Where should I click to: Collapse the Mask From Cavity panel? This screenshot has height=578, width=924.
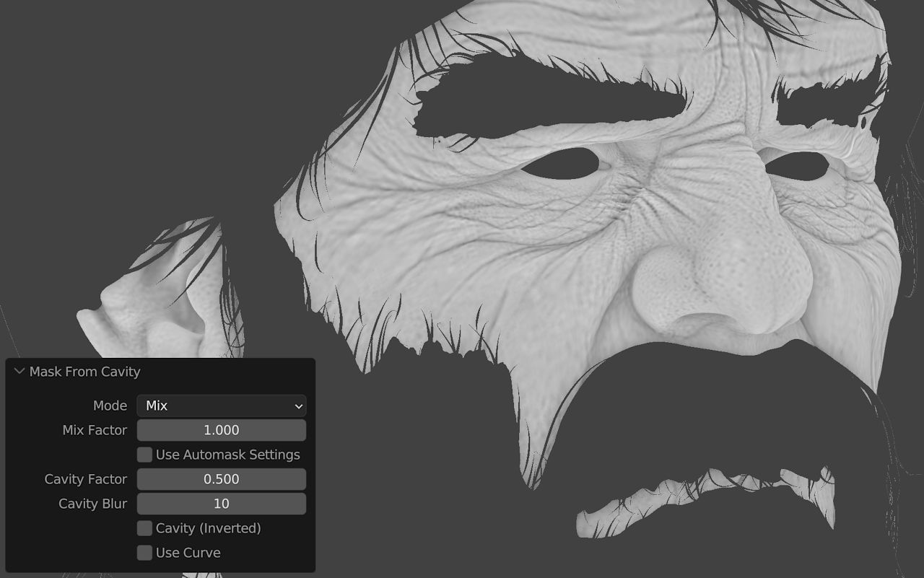(19, 372)
